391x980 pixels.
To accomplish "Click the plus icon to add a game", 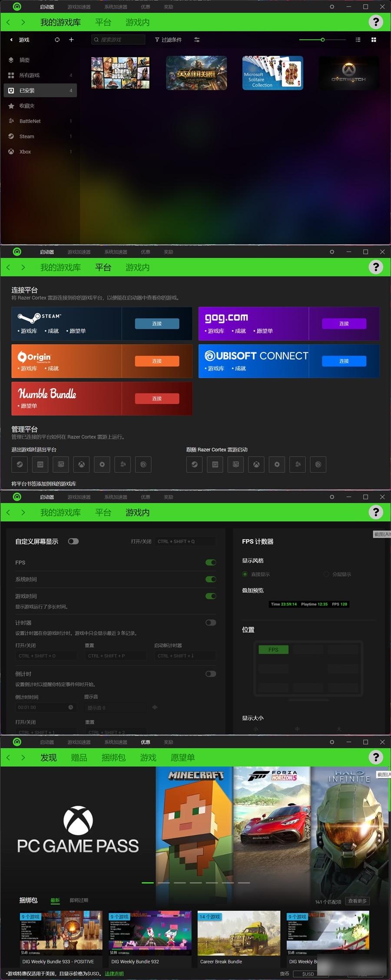I will [x=71, y=40].
